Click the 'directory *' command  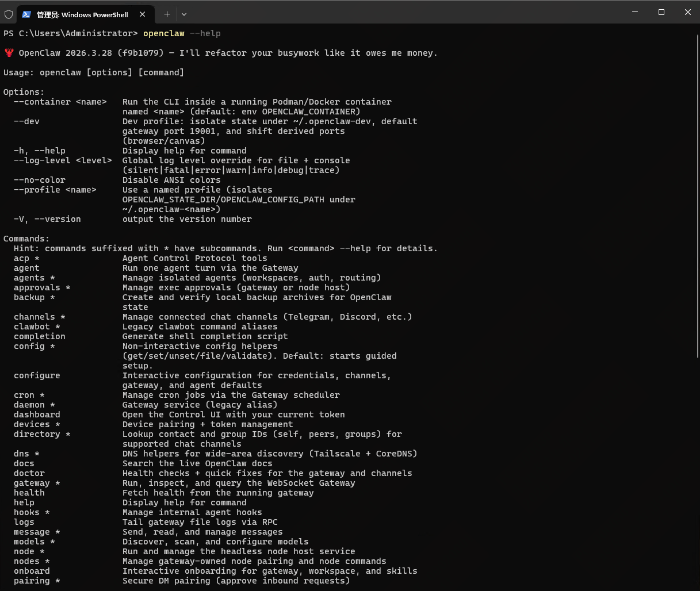(42, 434)
